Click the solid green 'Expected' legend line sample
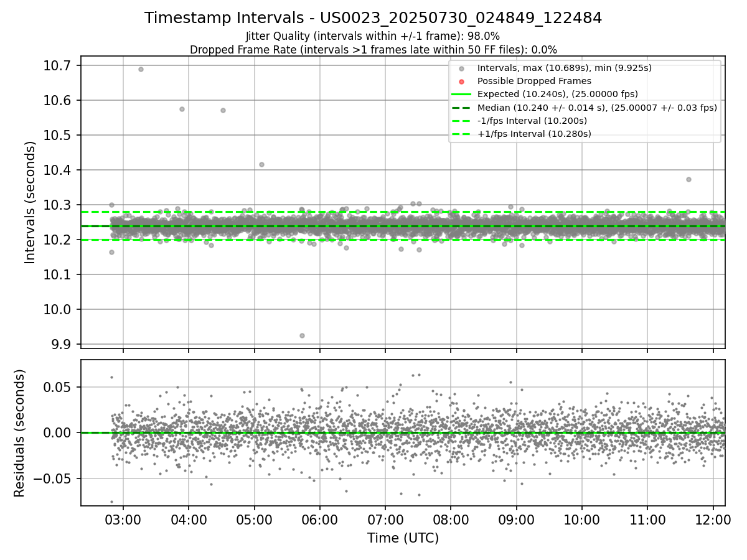Viewport: 747px width, 560px height. tap(461, 95)
